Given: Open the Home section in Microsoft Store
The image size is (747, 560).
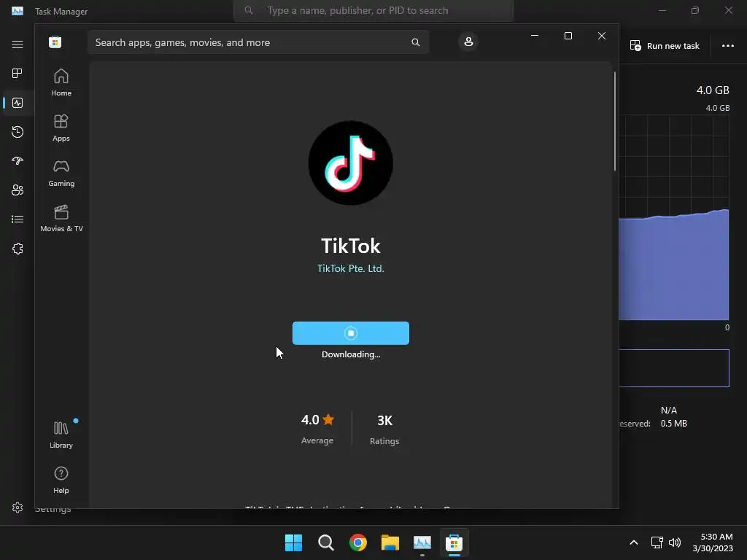Looking at the screenshot, I should coord(61,82).
